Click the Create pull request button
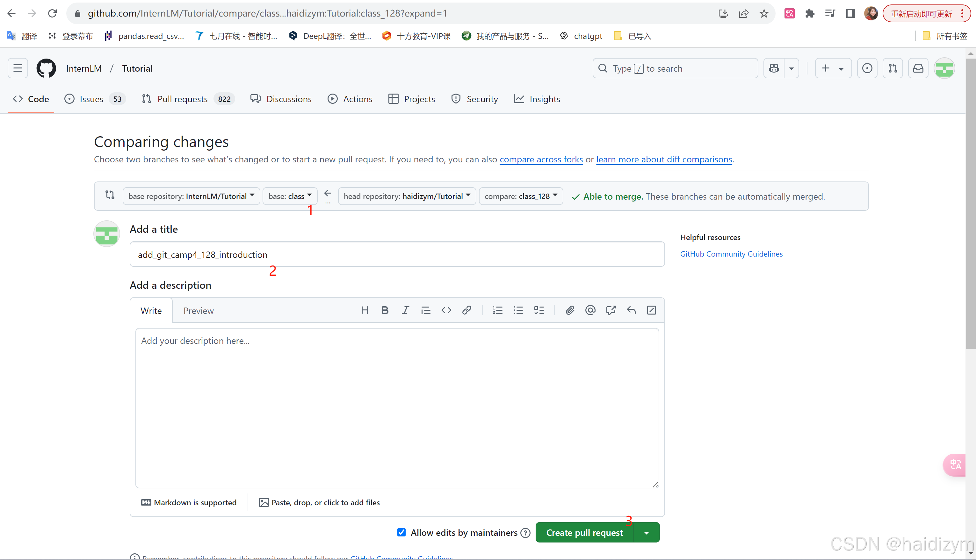976x560 pixels. (x=584, y=533)
